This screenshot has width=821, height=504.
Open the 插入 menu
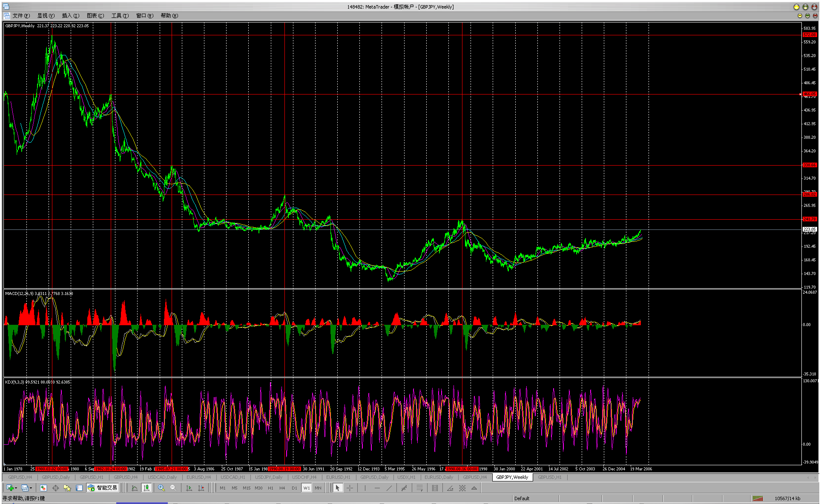pos(70,16)
